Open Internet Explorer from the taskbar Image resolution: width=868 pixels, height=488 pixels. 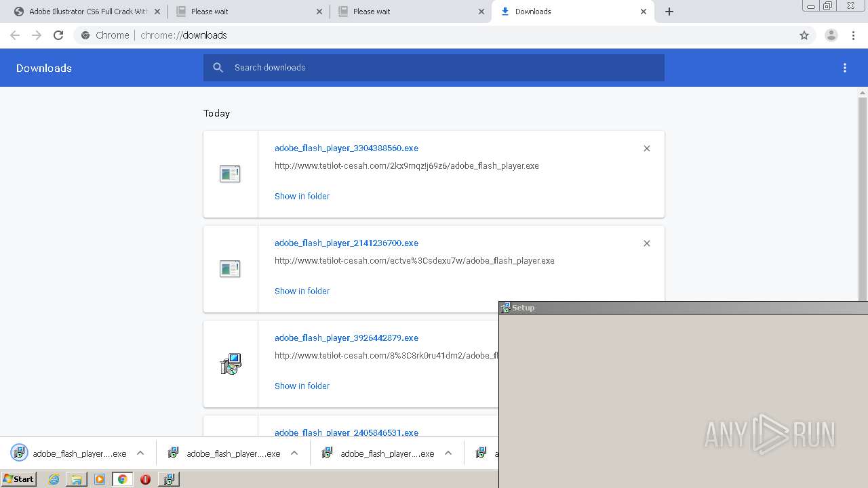coord(54,479)
